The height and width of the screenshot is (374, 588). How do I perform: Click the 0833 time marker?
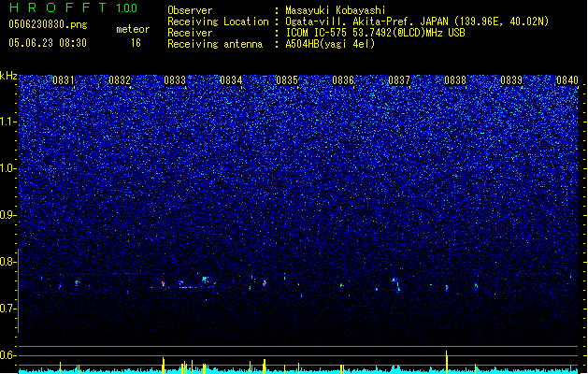point(175,80)
